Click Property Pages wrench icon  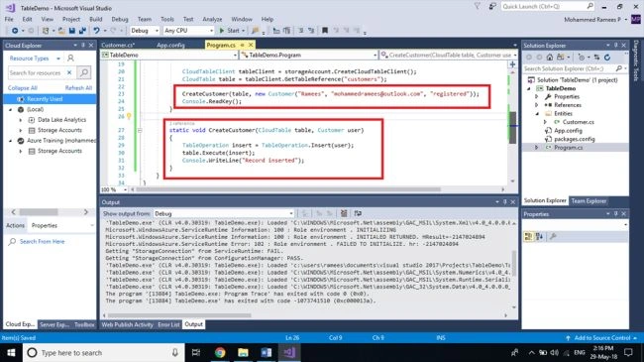(x=553, y=236)
